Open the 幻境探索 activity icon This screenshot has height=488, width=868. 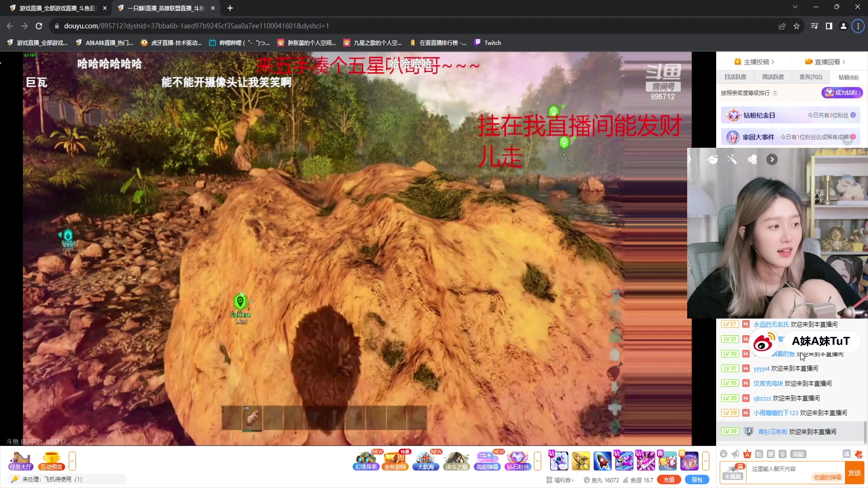coord(366,461)
